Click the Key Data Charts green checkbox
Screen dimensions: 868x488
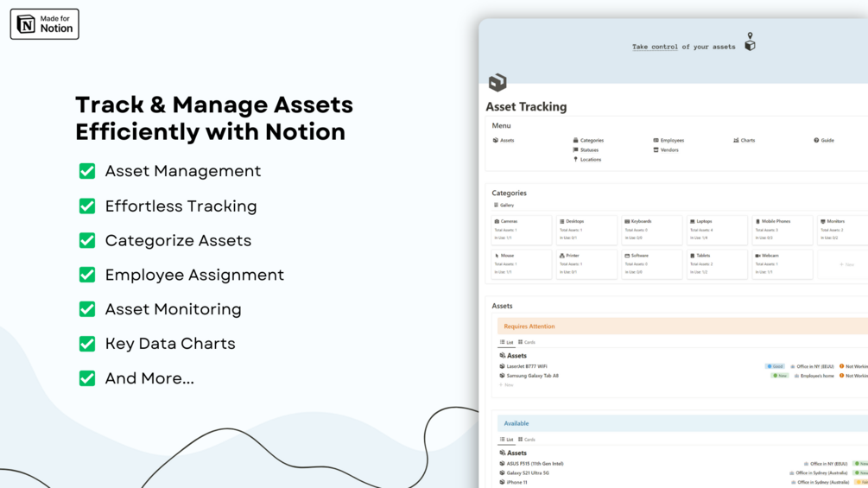click(x=87, y=344)
